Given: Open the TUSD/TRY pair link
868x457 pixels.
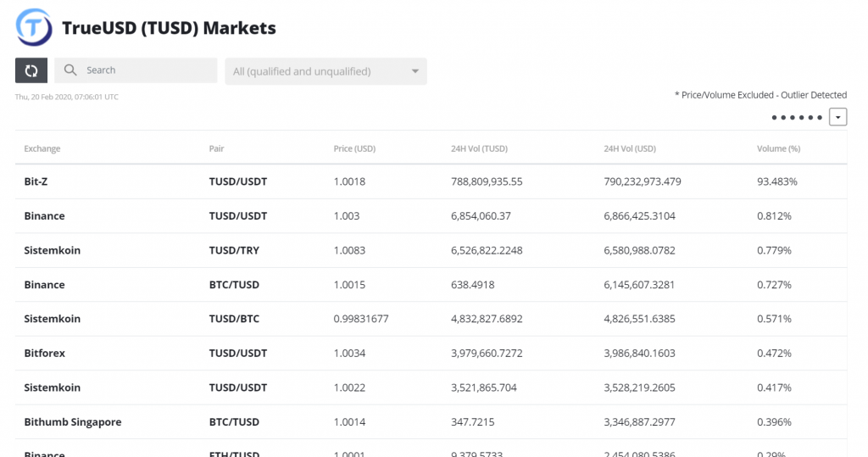Looking at the screenshot, I should 234,250.
